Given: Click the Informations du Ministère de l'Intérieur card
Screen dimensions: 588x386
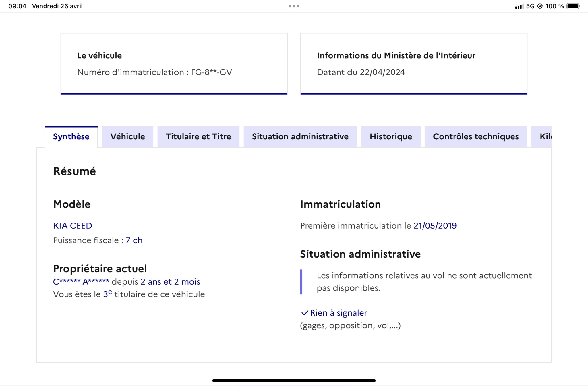Looking at the screenshot, I should tap(414, 64).
